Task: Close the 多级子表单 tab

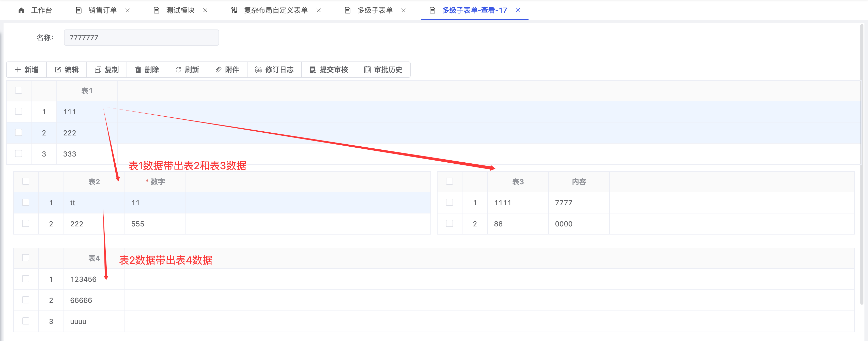Action: 403,10
